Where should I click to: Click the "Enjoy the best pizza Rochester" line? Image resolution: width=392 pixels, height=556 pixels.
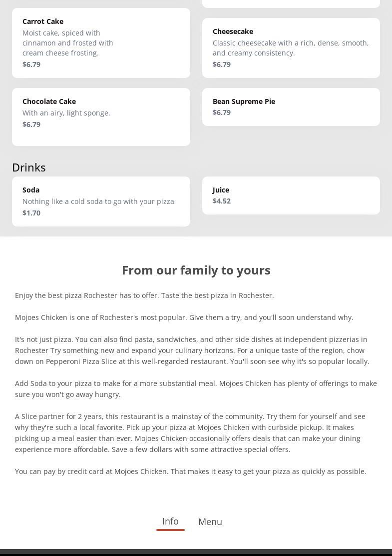tap(144, 295)
